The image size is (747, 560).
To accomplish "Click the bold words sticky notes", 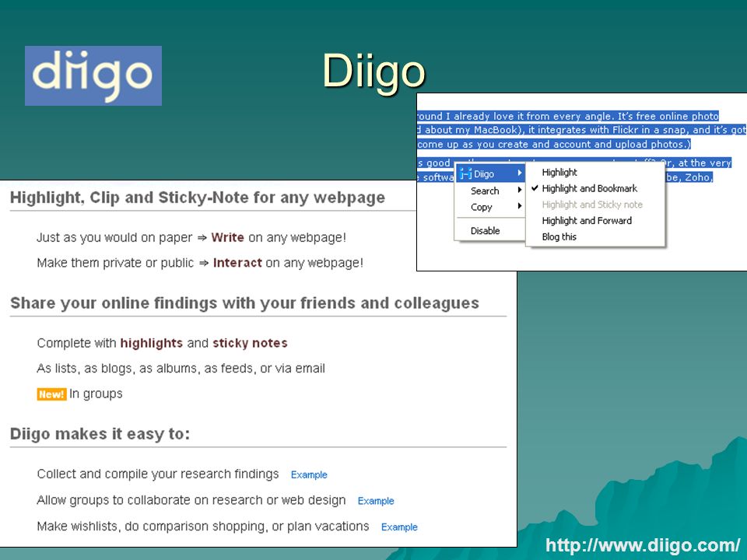I will [250, 343].
